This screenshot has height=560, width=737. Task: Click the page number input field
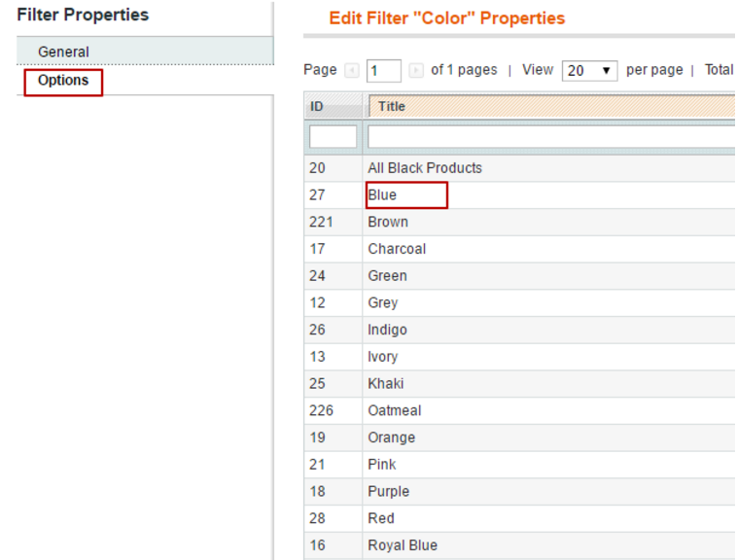coord(384,71)
